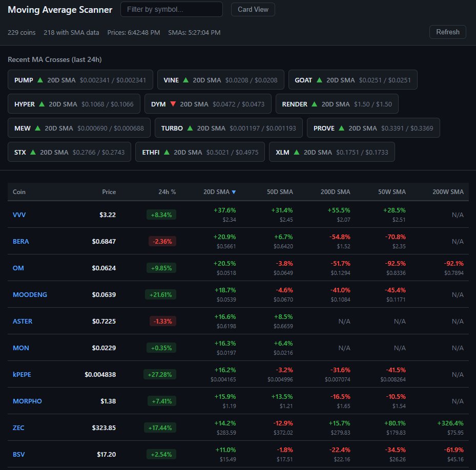Image resolution: width=476 pixels, height=470 pixels.
Task: Open the GOAT 20D SMA cross card
Action: [353, 80]
